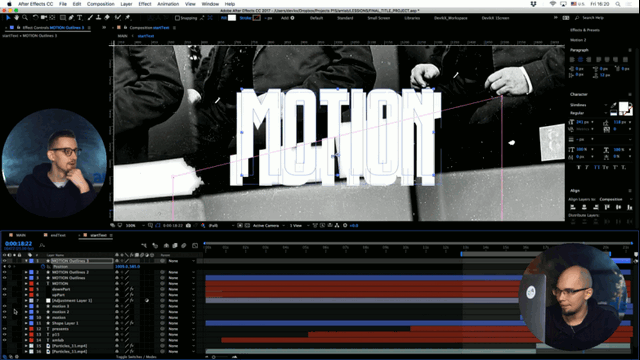Open the Effect menu

(145, 4)
